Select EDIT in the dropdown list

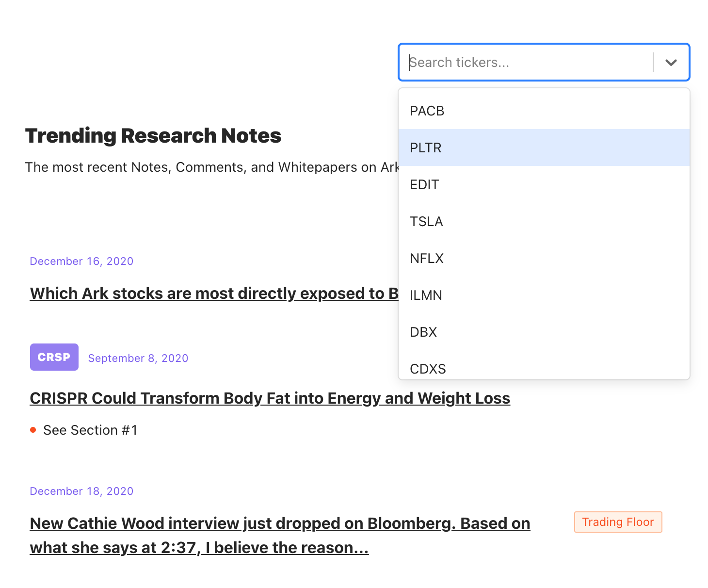click(544, 185)
